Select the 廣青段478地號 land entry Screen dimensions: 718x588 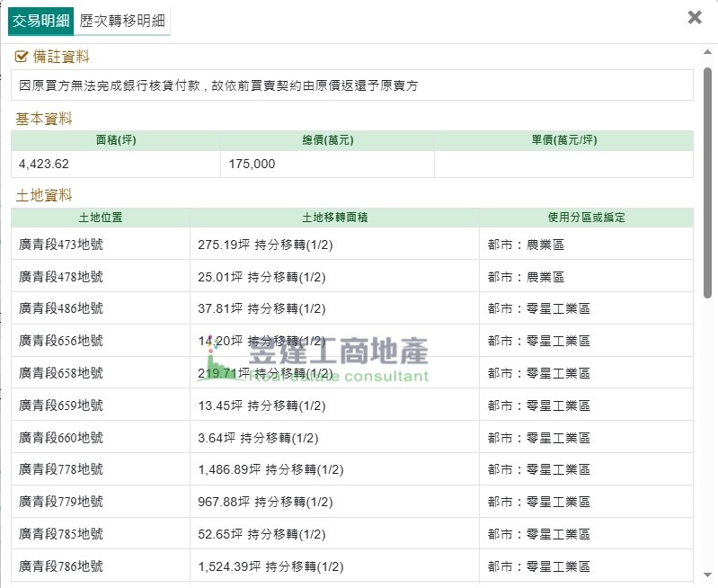point(61,276)
